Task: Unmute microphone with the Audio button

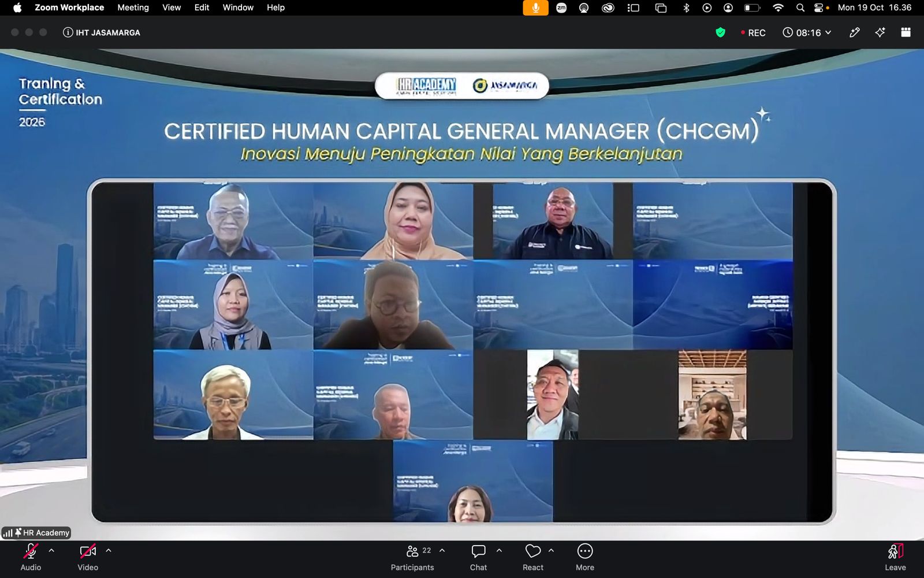Action: (x=31, y=557)
